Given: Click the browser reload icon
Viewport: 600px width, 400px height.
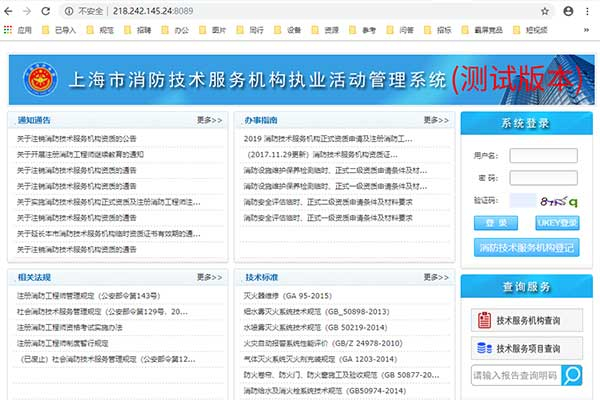Looking at the screenshot, I should pos(52,11).
